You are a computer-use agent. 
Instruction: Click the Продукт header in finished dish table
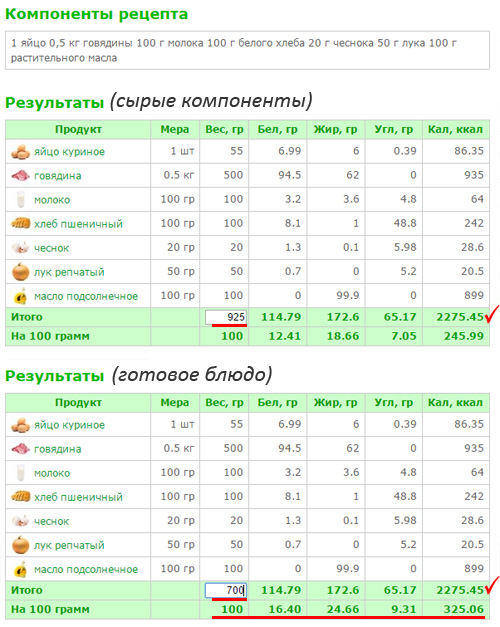pos(78,403)
